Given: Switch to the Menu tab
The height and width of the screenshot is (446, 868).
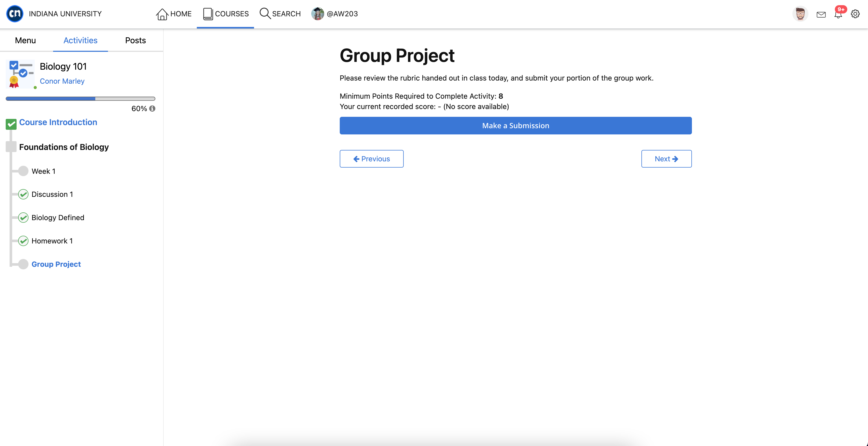Looking at the screenshot, I should (x=25, y=40).
